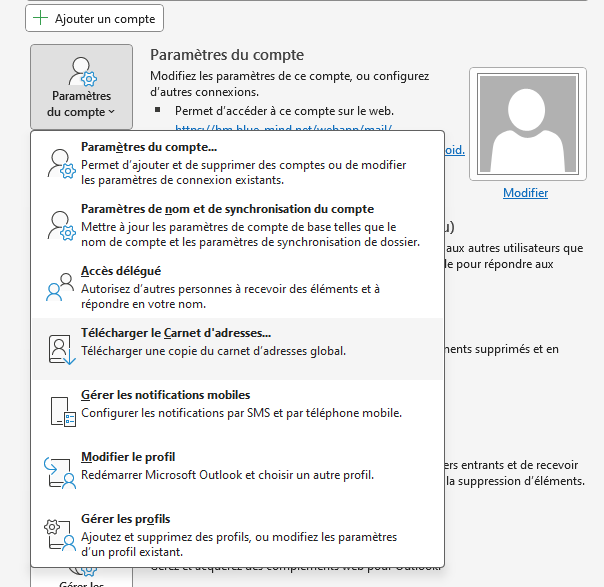Open Gérer les notifications mobiles

(x=165, y=395)
